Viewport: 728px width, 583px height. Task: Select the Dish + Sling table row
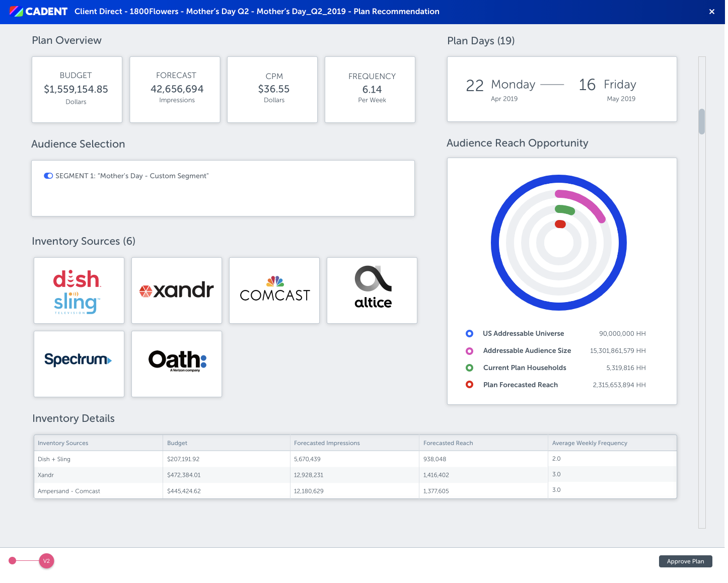[x=355, y=459]
